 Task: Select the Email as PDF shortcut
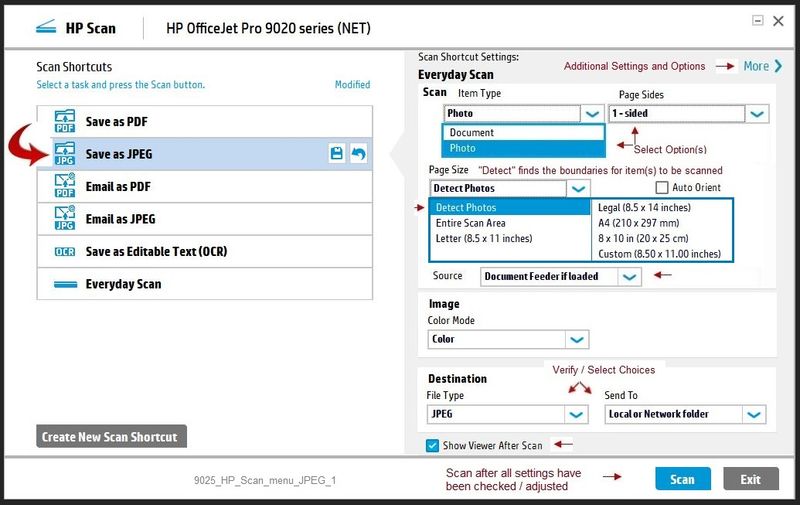point(205,186)
